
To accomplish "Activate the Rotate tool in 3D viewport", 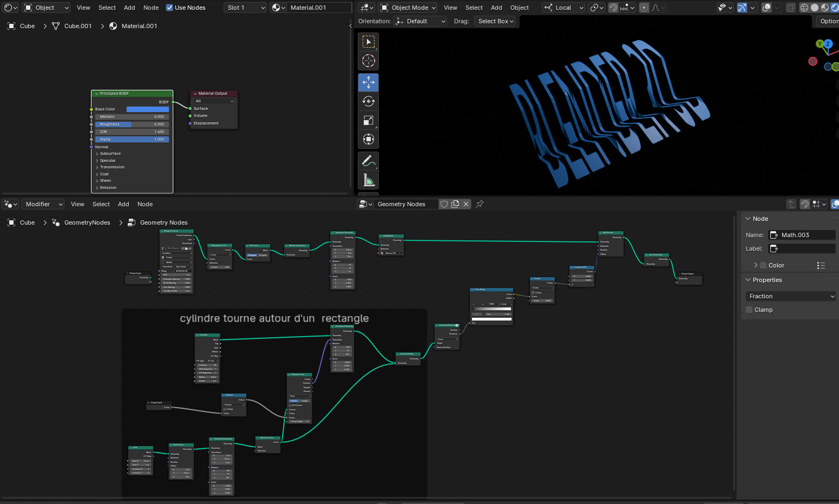I will click(369, 101).
